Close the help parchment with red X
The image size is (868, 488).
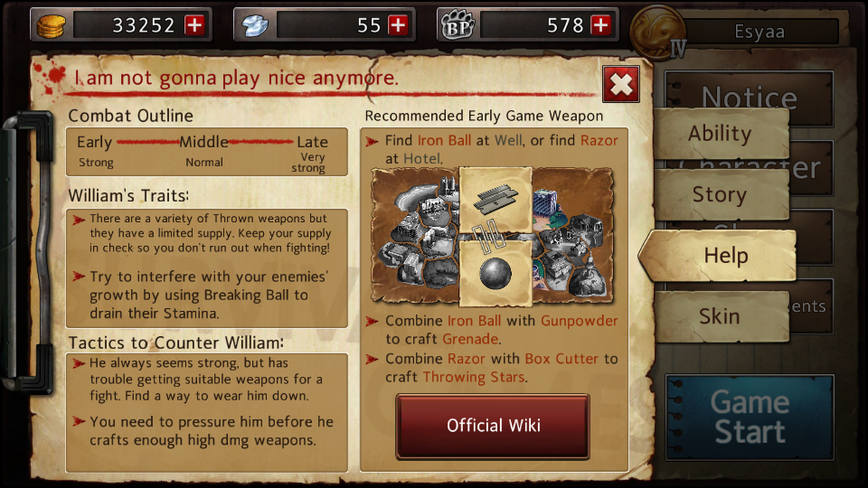[621, 84]
